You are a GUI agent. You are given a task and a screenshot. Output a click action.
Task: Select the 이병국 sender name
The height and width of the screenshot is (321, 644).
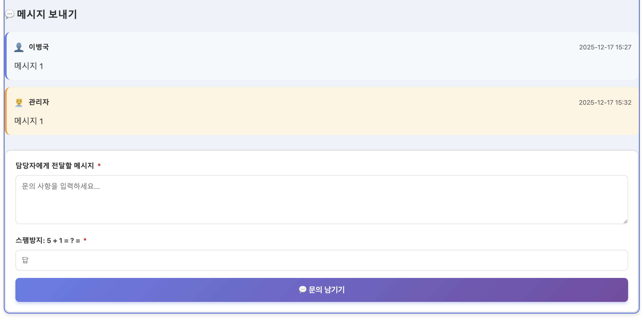click(x=39, y=47)
